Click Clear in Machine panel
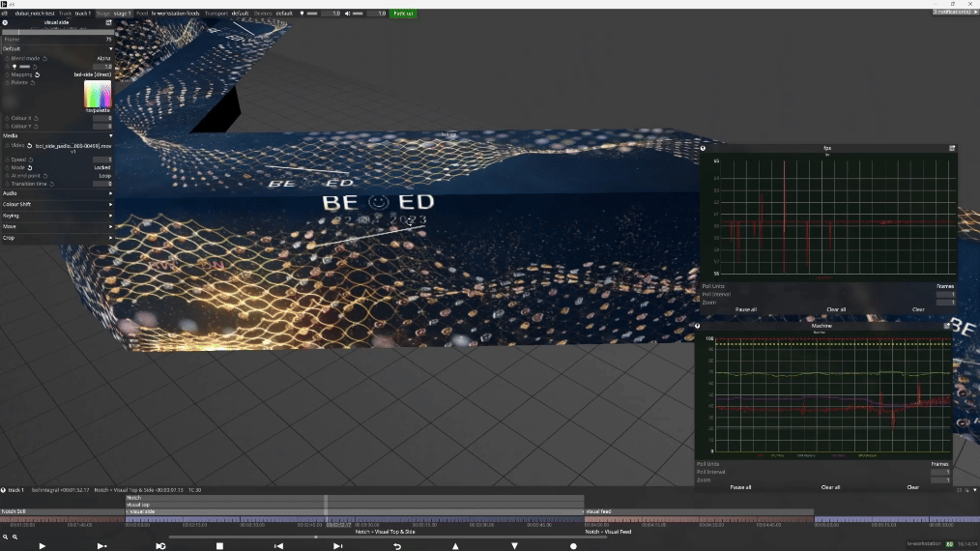The height and width of the screenshot is (551, 980). [912, 487]
